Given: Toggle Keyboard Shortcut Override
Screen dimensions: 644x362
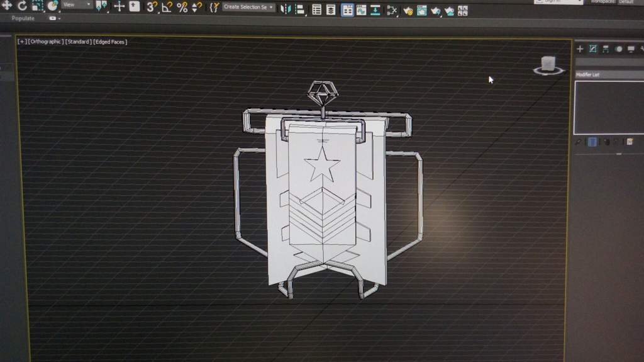Looking at the screenshot, I should (x=135, y=6).
